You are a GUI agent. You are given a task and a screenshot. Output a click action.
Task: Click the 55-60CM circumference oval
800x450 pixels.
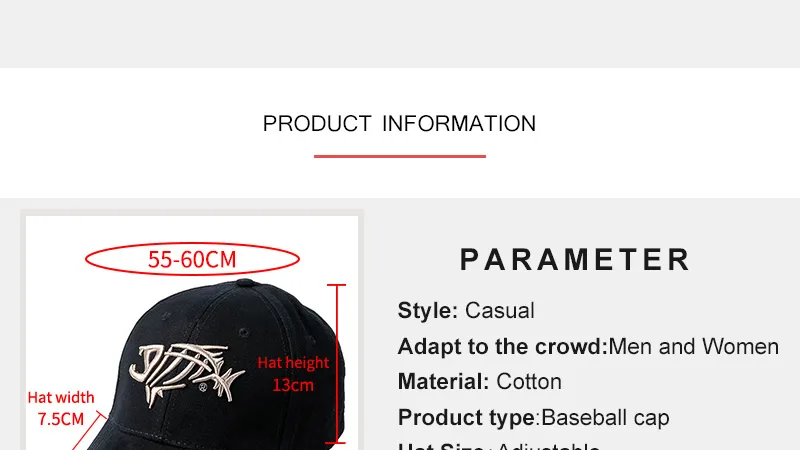(192, 259)
